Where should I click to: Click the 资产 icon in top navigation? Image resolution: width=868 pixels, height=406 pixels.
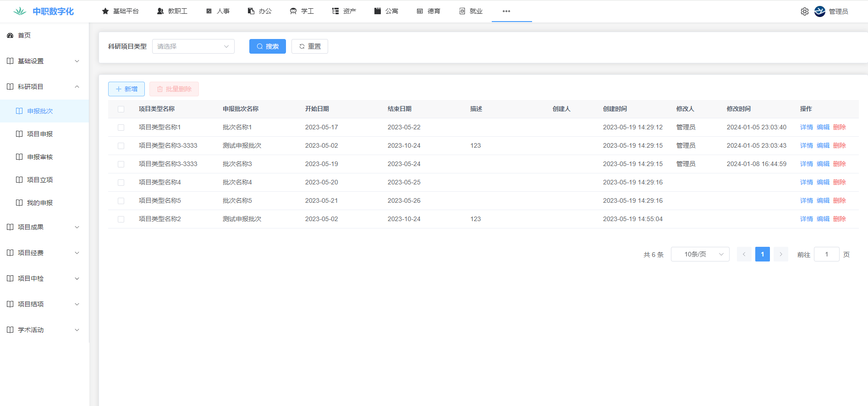tap(335, 11)
